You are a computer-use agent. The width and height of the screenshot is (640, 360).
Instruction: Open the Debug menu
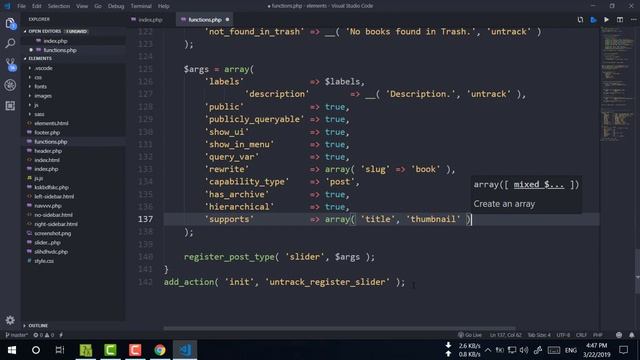[116, 6]
